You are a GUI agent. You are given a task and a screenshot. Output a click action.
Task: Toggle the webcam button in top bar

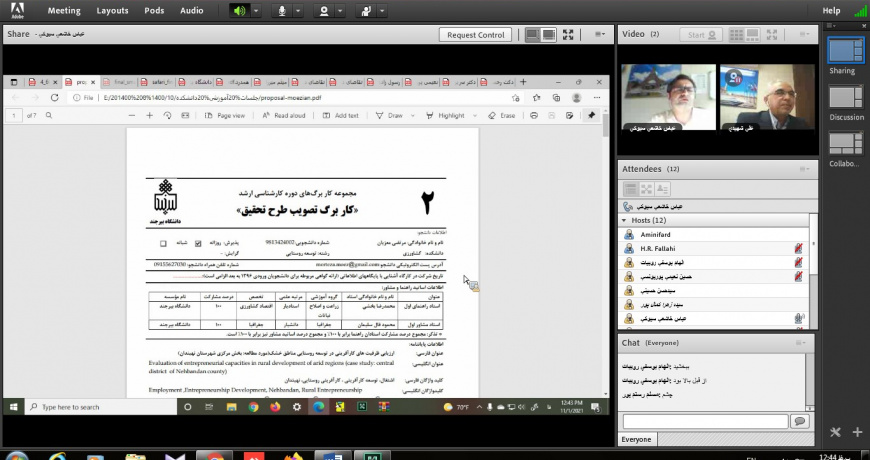coord(323,11)
